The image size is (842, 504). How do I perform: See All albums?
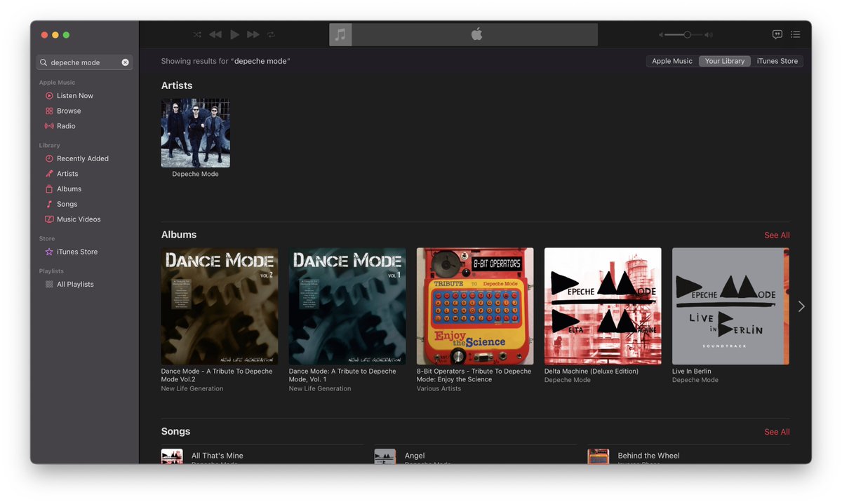(777, 236)
